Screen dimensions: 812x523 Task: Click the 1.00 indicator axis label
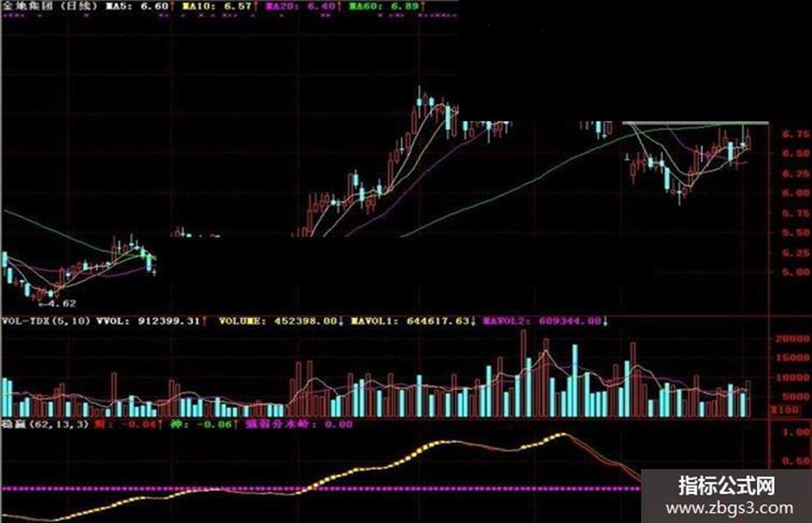coord(796,432)
